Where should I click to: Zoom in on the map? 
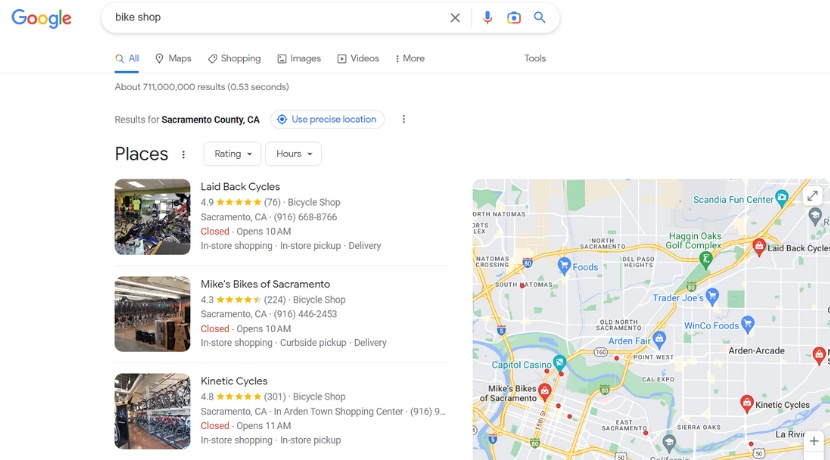[x=814, y=441]
